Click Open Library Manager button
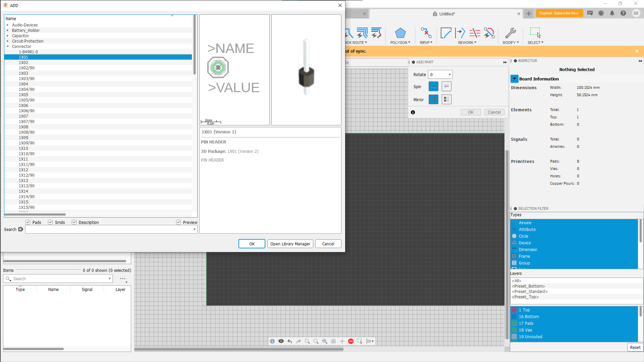Image resolution: width=644 pixels, height=362 pixels. click(290, 244)
